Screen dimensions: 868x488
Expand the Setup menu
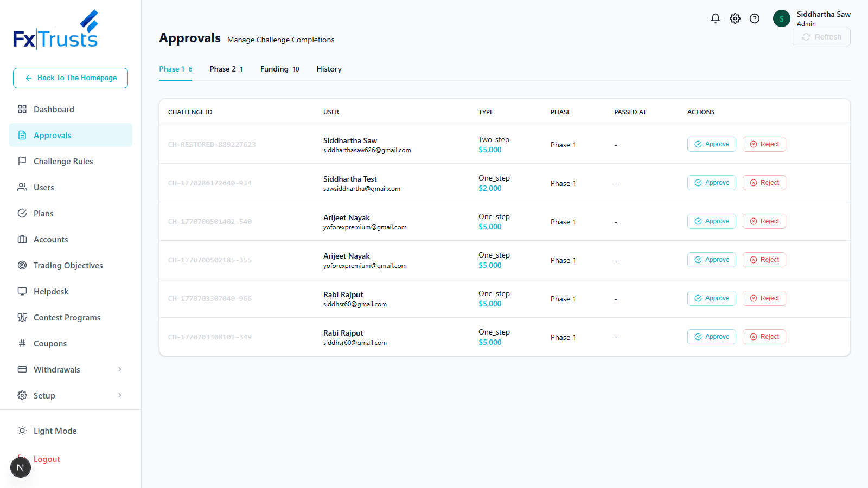pyautogui.click(x=44, y=395)
